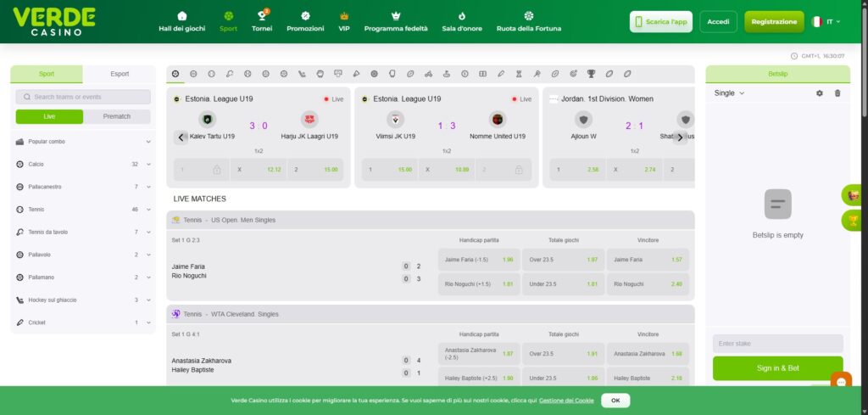
Task: Open the US Open. Men Singles header
Action: (430, 220)
